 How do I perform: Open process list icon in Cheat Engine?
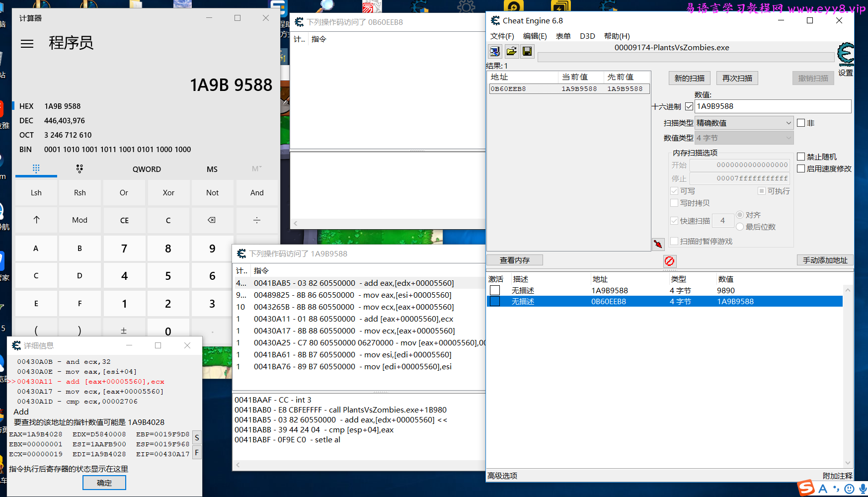point(495,51)
